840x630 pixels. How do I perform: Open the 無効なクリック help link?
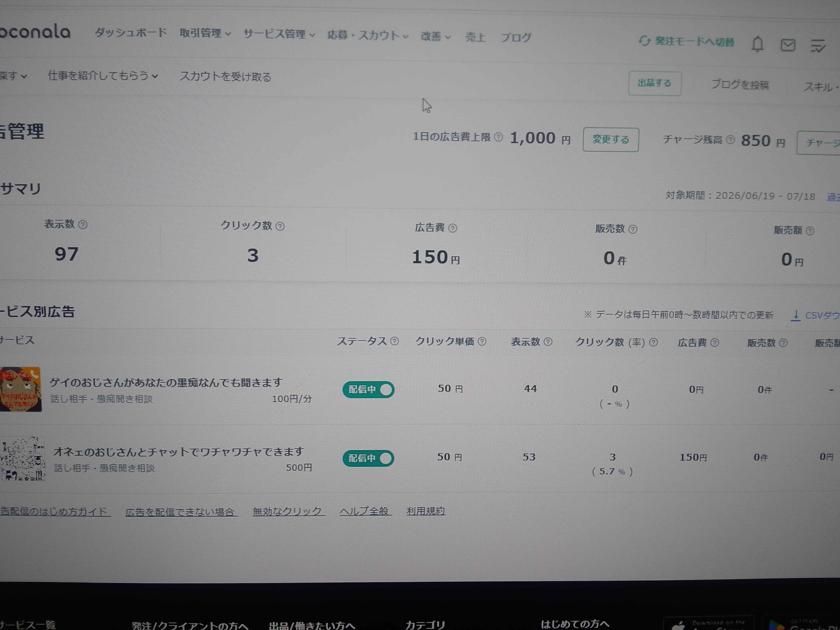click(x=289, y=511)
